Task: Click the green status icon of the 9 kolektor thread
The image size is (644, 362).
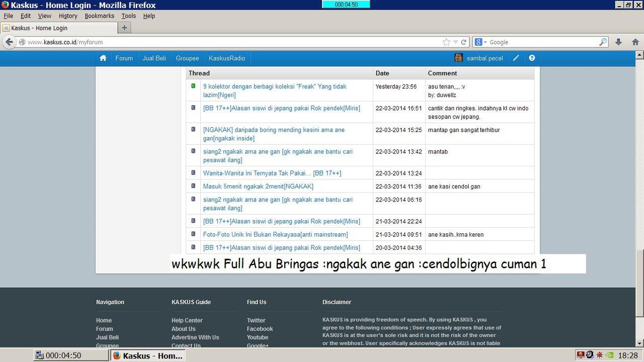Action: pyautogui.click(x=193, y=86)
